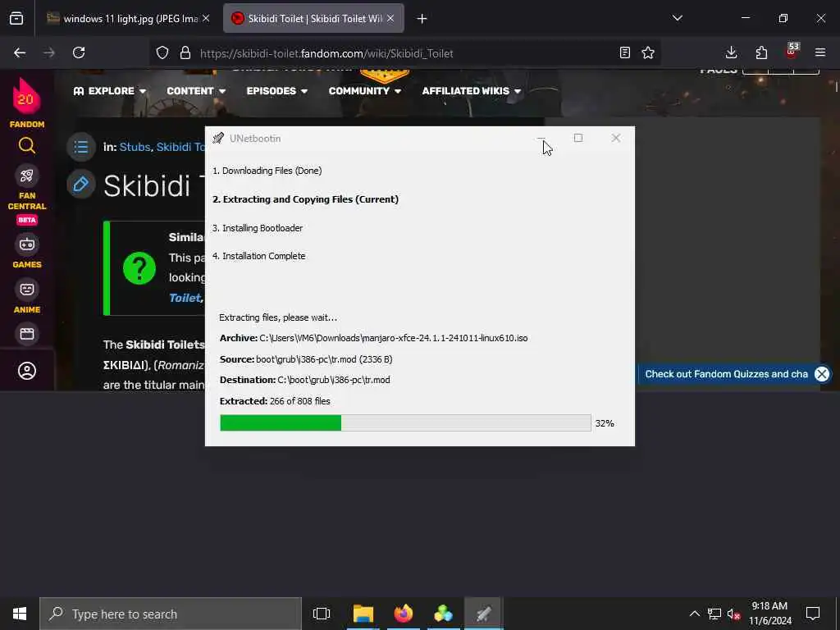
Task: Dismiss the Fandom Quizzes banner
Action: click(x=821, y=374)
